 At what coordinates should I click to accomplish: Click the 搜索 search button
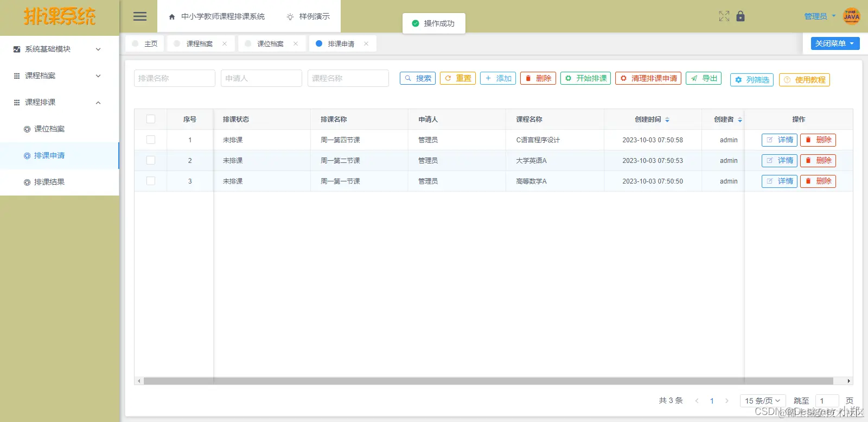(418, 78)
